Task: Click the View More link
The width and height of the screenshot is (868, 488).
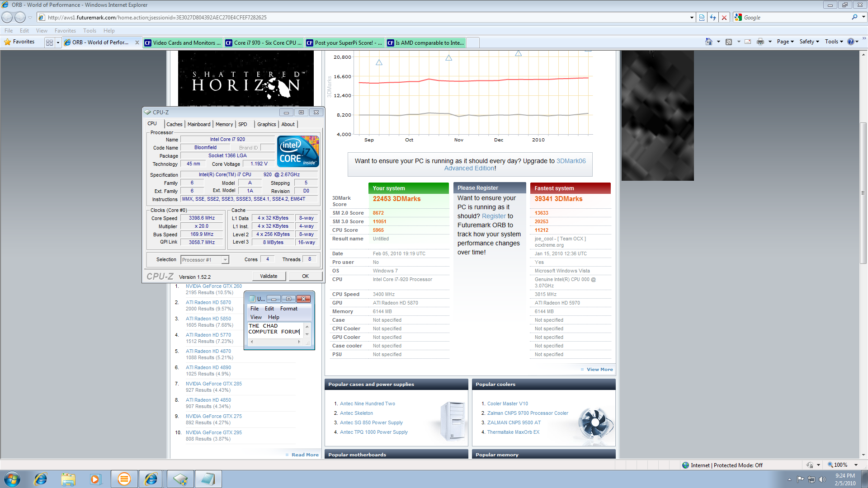Action: coord(599,370)
